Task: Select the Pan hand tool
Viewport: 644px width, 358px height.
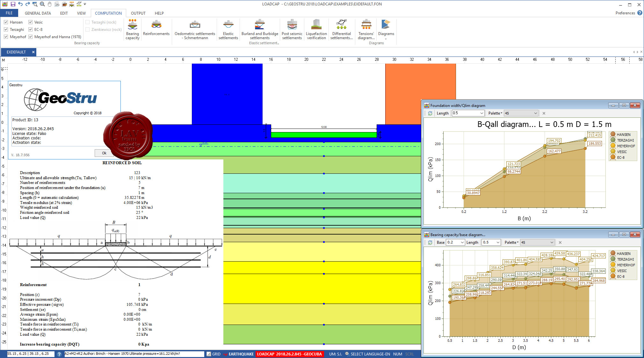Action: (49, 4)
